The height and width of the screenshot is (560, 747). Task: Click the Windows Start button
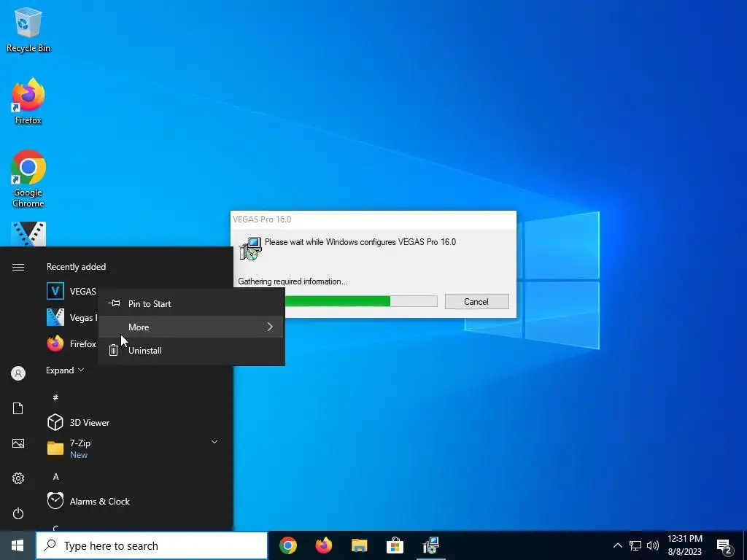pos(18,545)
